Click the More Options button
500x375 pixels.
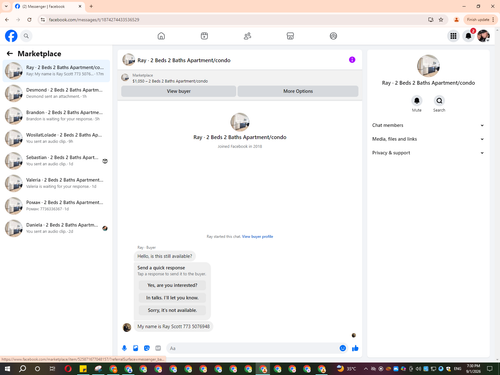pyautogui.click(x=298, y=91)
